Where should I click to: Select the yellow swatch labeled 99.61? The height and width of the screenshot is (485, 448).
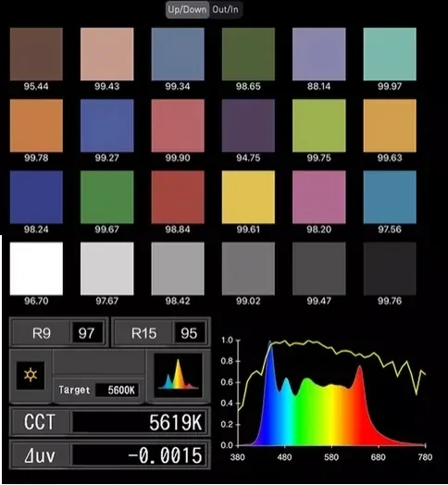pos(248,197)
